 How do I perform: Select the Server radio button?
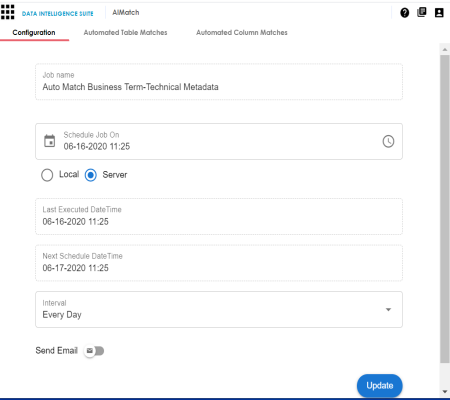click(91, 175)
